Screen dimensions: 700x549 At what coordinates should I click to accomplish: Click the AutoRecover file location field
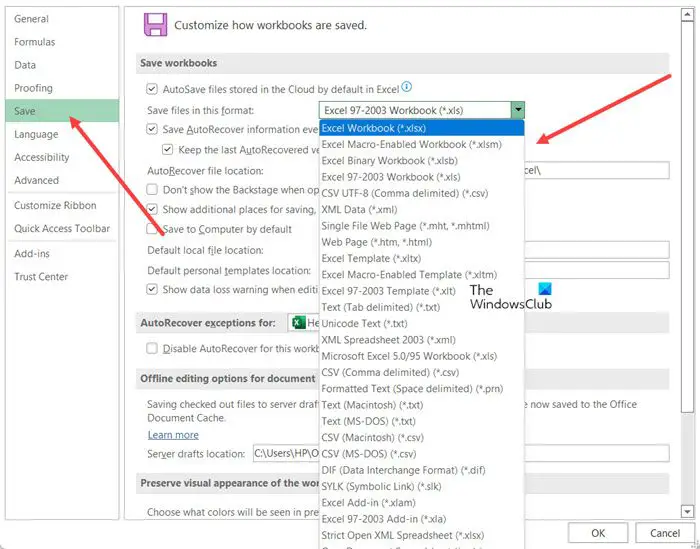596,171
